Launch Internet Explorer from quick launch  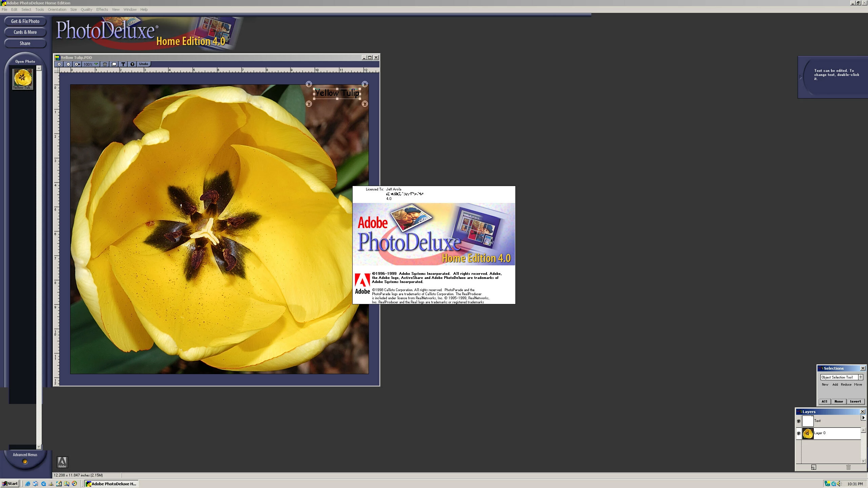coord(28,484)
